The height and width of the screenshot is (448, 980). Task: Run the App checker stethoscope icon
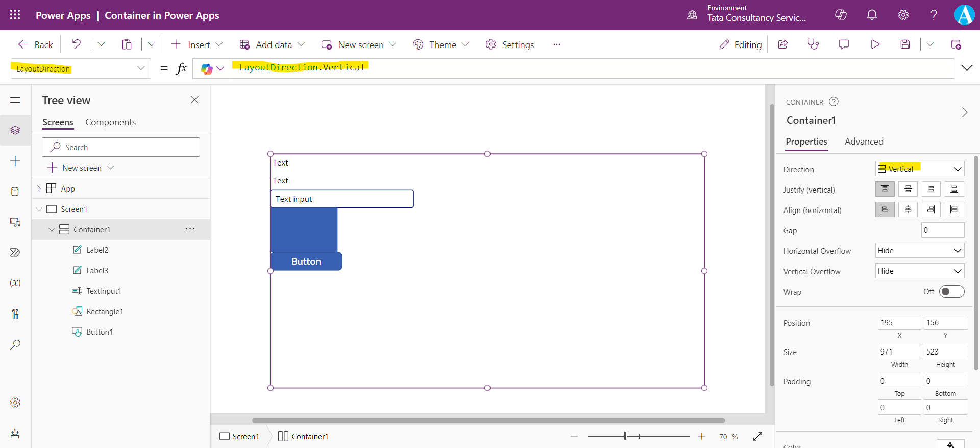click(813, 44)
